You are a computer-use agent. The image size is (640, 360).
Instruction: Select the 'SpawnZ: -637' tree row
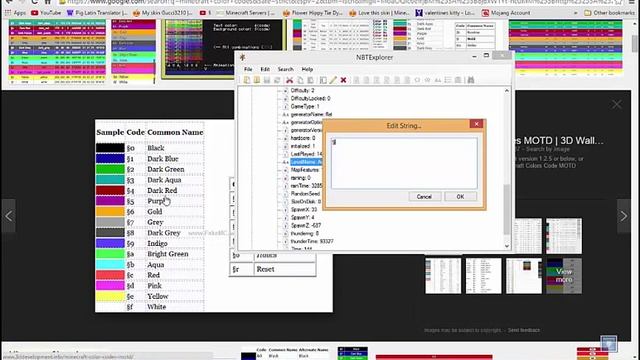click(306, 225)
